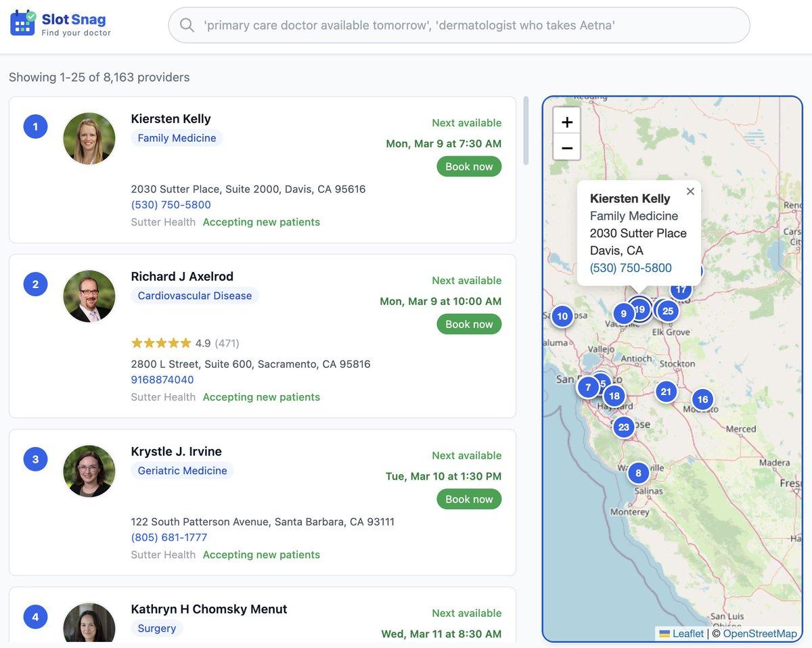Select map marker 8 near Salinas
Image resolution: width=812 pixels, height=648 pixels.
(x=638, y=473)
